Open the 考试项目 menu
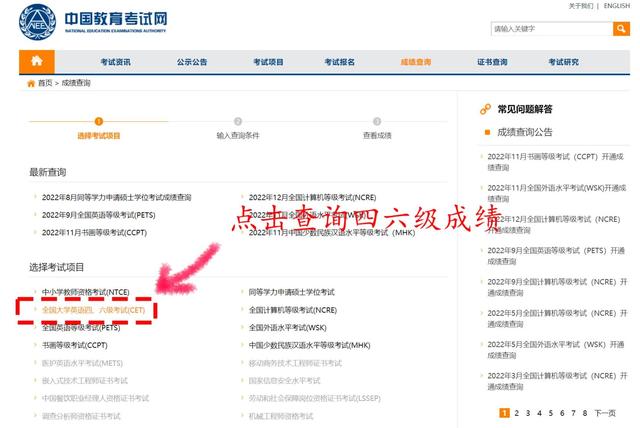The image size is (640, 428). point(268,62)
